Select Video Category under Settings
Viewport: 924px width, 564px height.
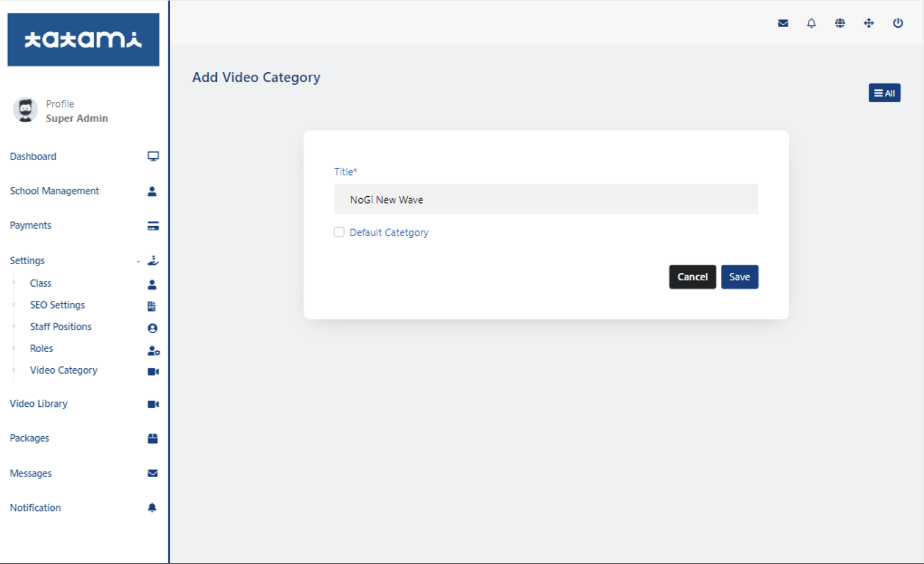[63, 370]
